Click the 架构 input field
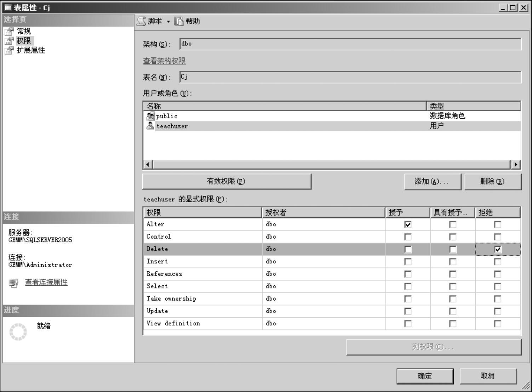Image resolution: width=532 pixels, height=392 pixels. [x=350, y=44]
